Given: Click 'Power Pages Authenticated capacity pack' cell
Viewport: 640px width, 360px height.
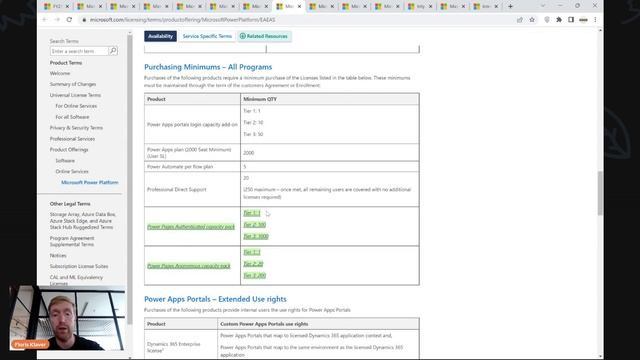Looking at the screenshot, I should tap(191, 227).
